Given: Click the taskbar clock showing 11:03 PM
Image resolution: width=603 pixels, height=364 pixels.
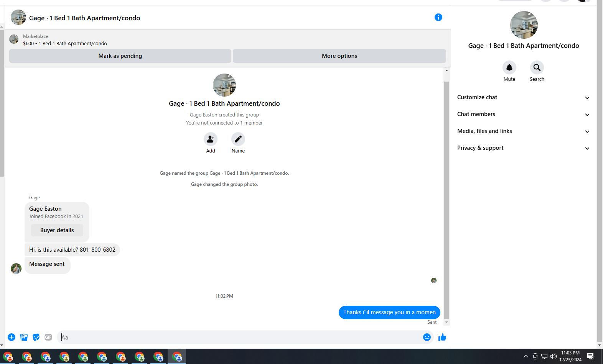Looking at the screenshot, I should (x=570, y=356).
